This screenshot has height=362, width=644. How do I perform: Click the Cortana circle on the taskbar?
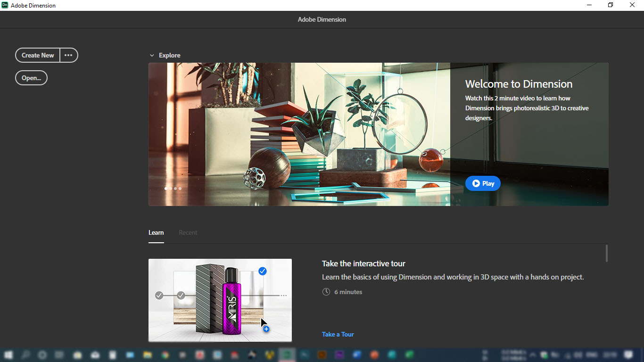click(x=42, y=355)
